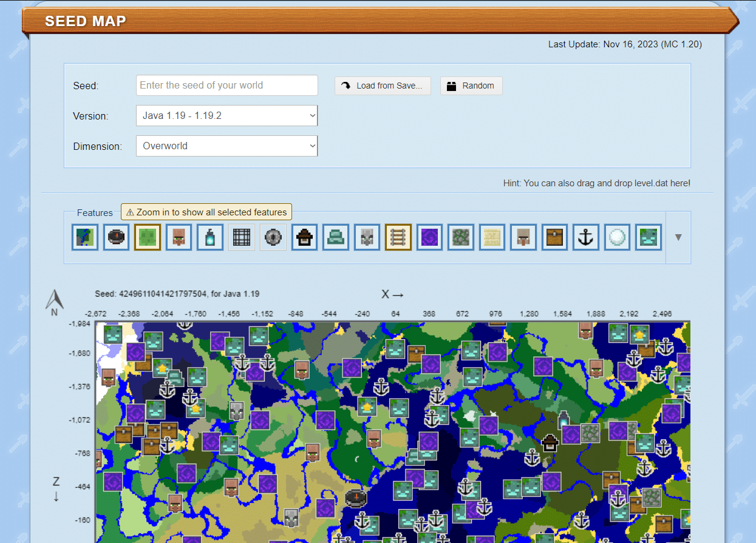
Task: Click the witch hut marker on map
Action: pyautogui.click(x=550, y=443)
